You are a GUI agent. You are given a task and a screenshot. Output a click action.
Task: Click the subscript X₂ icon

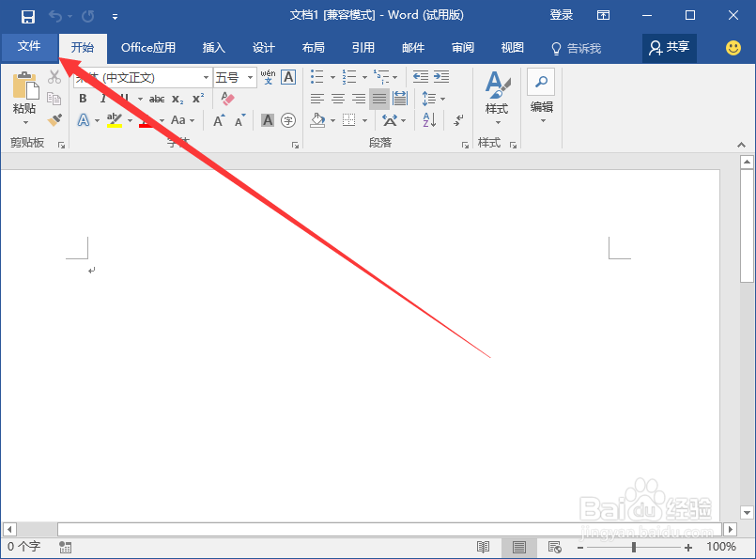point(177,99)
